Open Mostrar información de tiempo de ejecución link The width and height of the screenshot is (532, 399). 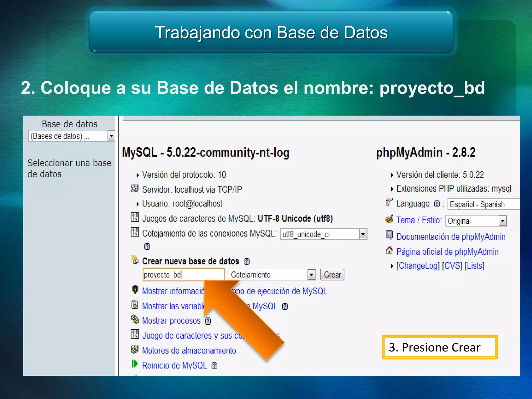234,291
